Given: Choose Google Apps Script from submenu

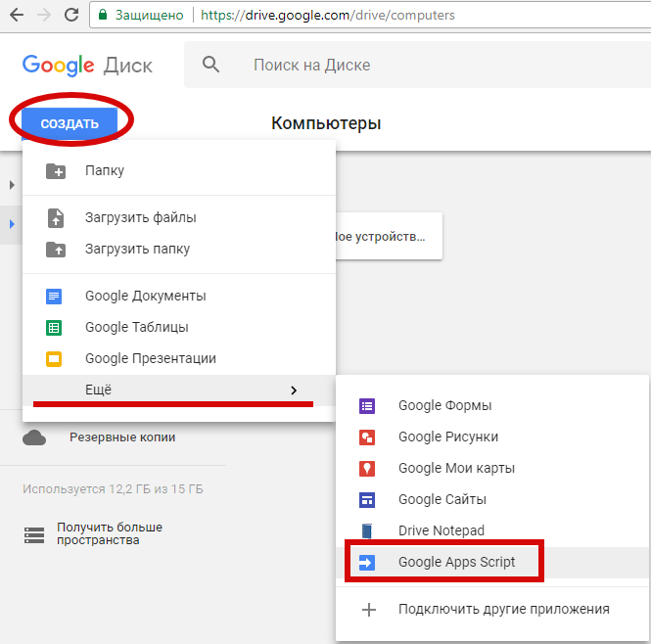Looking at the screenshot, I should [x=492, y=562].
